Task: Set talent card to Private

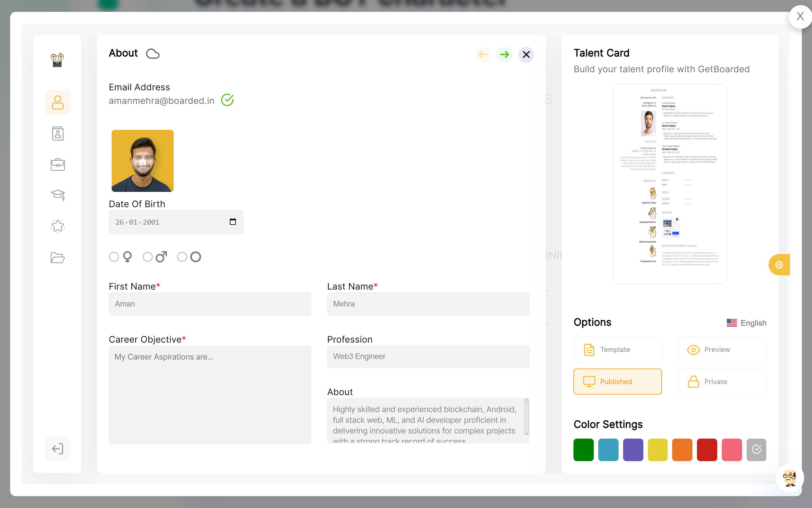Action: coord(722,382)
